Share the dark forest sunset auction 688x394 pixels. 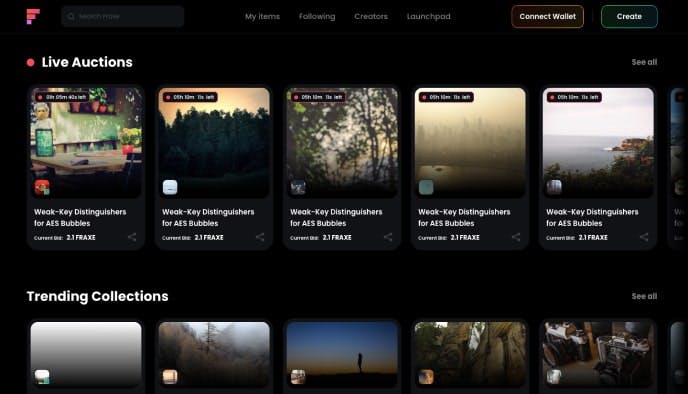[x=260, y=237]
